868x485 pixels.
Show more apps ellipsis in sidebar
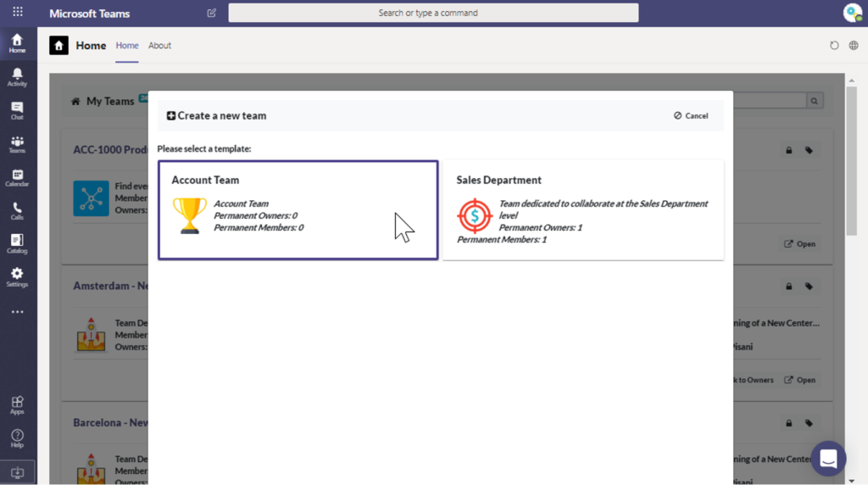[x=18, y=312]
